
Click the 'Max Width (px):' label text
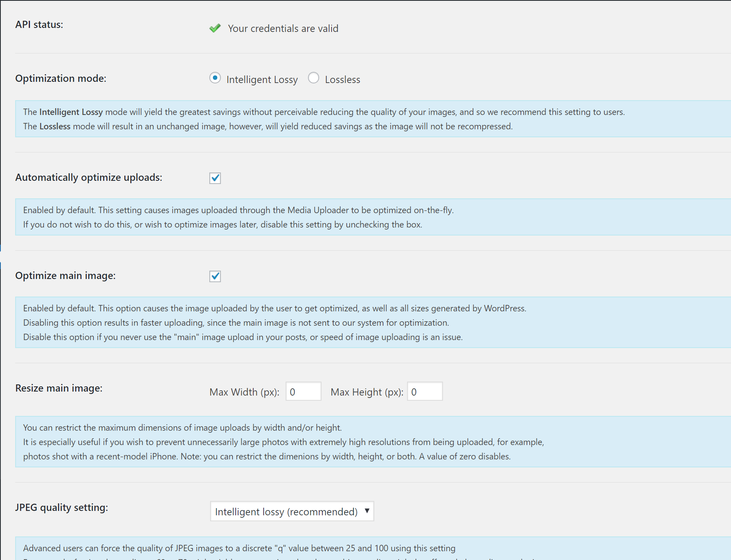[x=244, y=392]
